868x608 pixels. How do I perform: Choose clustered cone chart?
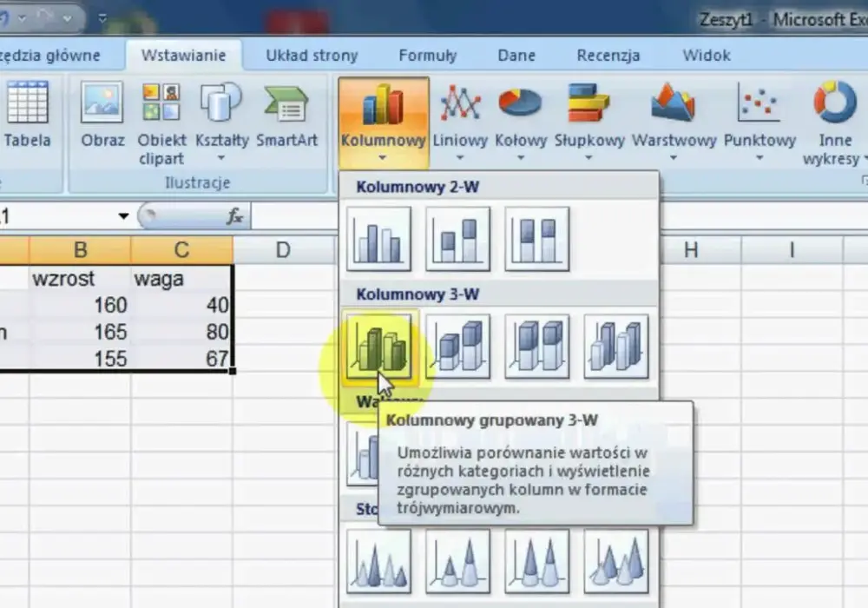click(378, 561)
